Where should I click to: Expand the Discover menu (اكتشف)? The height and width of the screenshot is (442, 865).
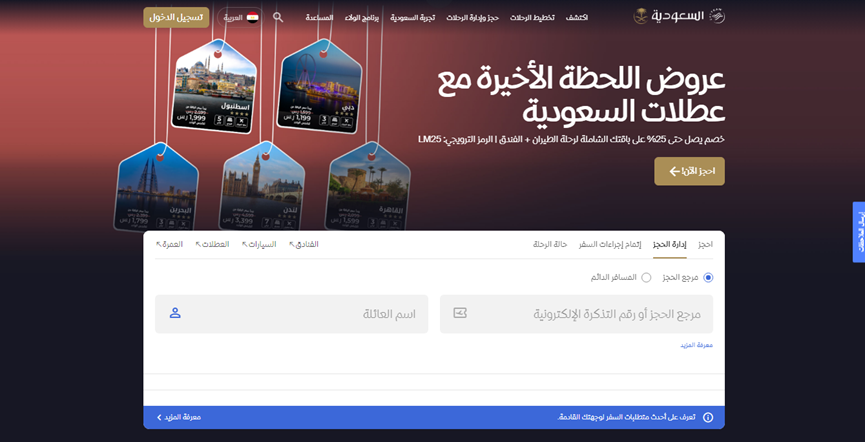tap(577, 17)
